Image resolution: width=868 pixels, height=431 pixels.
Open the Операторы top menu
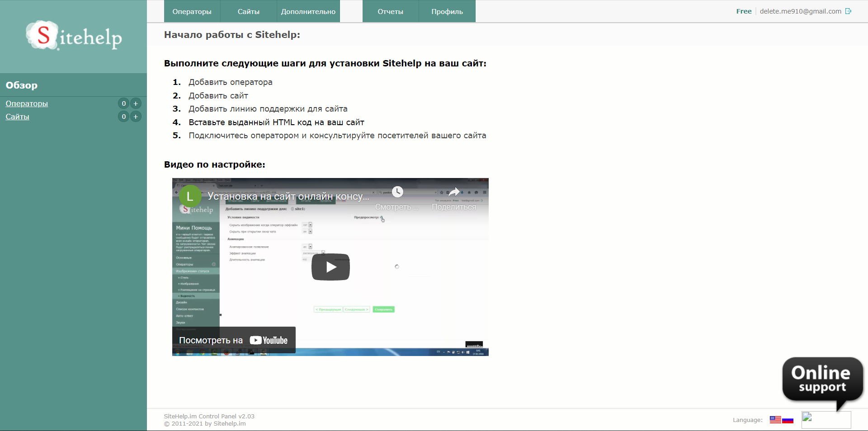point(192,11)
